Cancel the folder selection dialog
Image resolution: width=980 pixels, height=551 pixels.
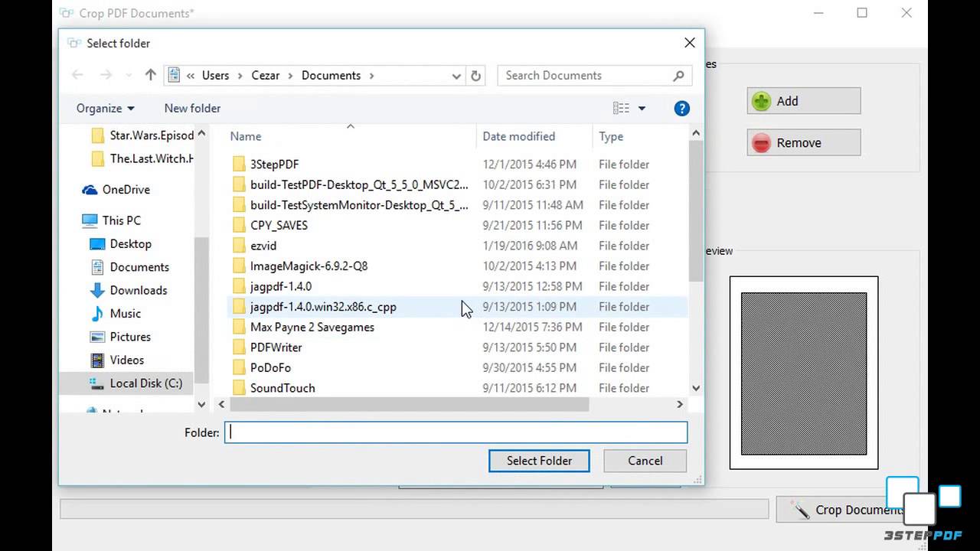tap(645, 461)
